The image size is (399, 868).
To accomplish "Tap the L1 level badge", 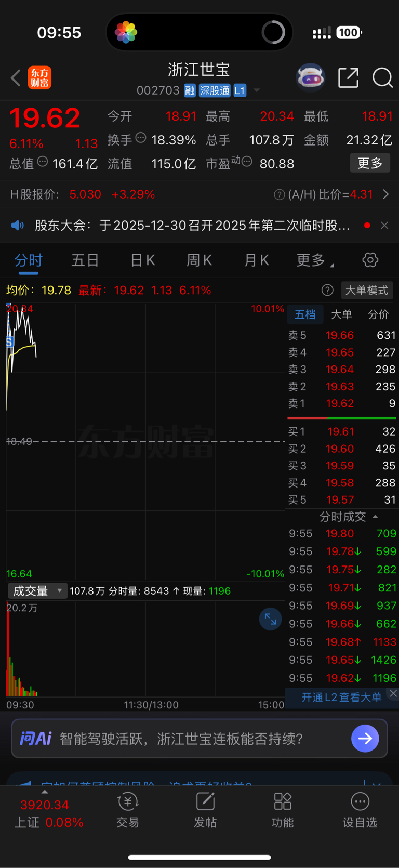I will (x=240, y=90).
